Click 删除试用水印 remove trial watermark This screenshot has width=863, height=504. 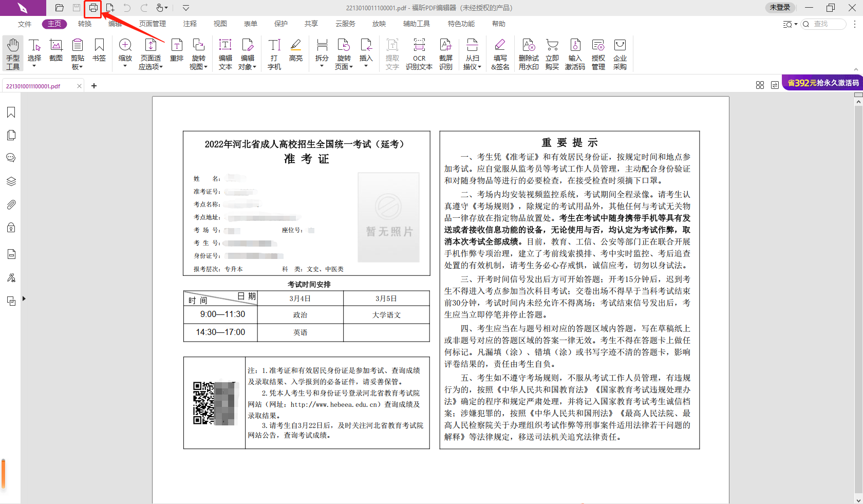[x=529, y=53]
